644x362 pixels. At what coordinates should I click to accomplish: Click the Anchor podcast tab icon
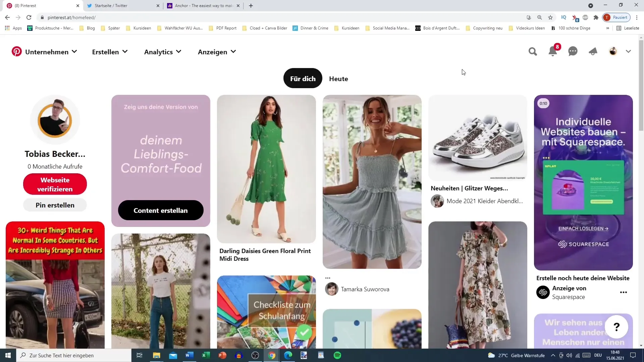click(x=170, y=5)
